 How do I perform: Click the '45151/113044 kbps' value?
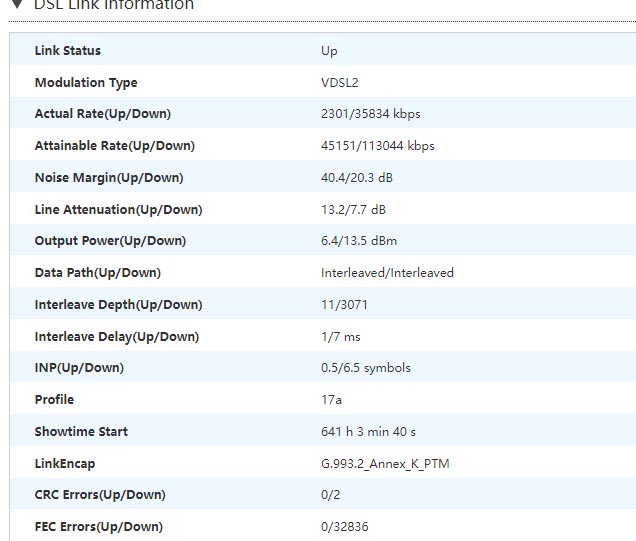click(377, 146)
